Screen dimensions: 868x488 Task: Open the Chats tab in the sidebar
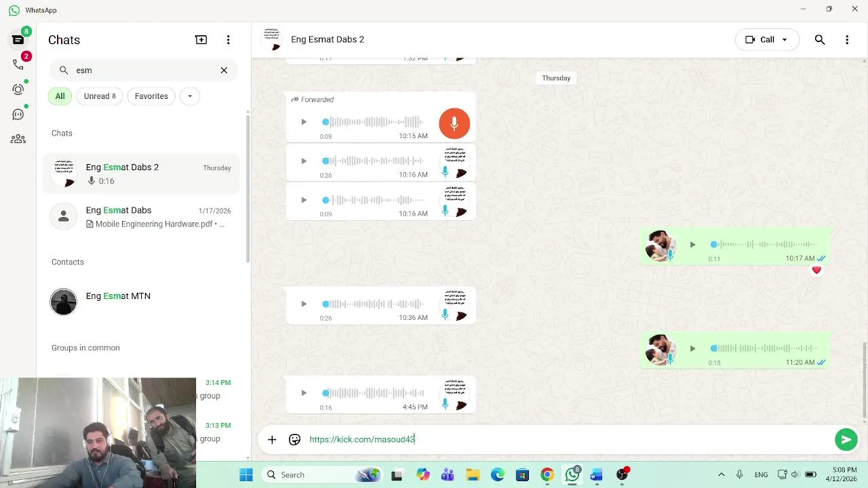[x=18, y=40]
